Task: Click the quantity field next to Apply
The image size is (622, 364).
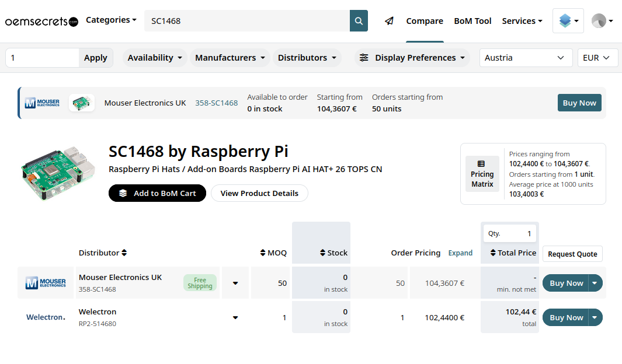Action: point(42,58)
